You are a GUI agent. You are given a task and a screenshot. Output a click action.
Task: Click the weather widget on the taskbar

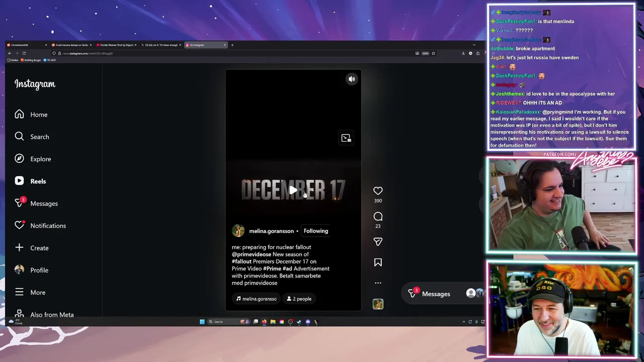pos(15,322)
